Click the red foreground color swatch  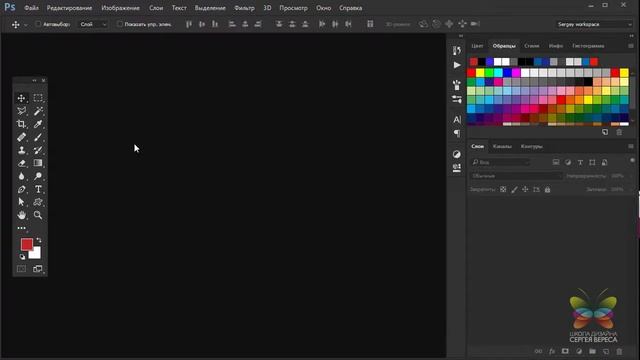coord(26,244)
